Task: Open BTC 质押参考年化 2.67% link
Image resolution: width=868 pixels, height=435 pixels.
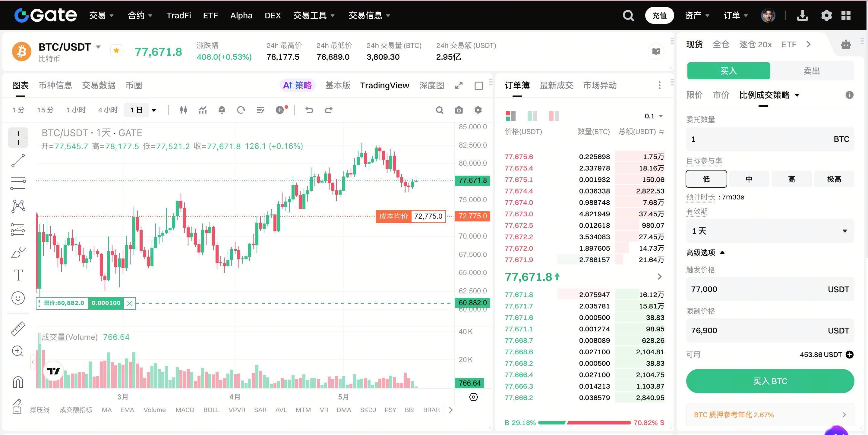Action: pyautogui.click(x=770, y=415)
